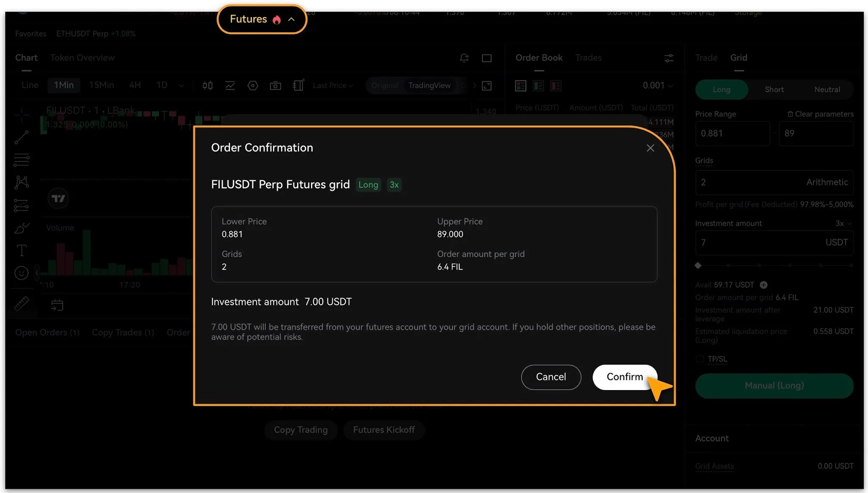The height and width of the screenshot is (493, 868).
Task: Confirm the grid order
Action: 624,377
